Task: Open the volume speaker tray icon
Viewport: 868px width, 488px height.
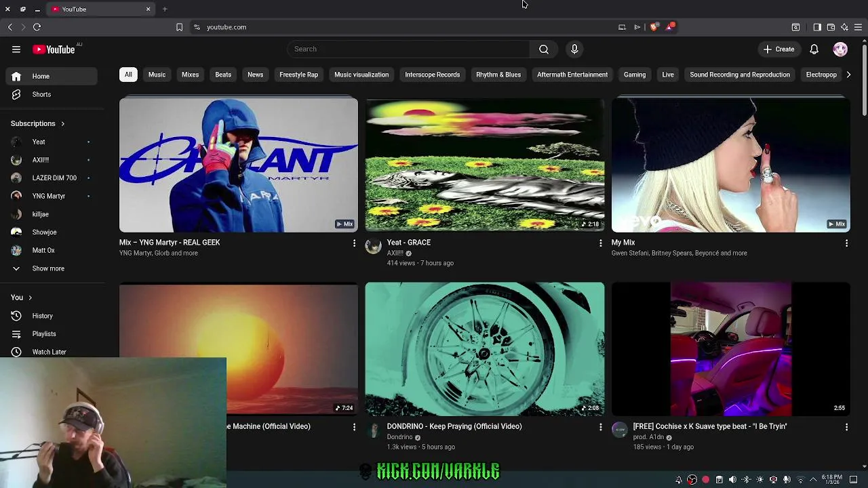Action: [732, 480]
